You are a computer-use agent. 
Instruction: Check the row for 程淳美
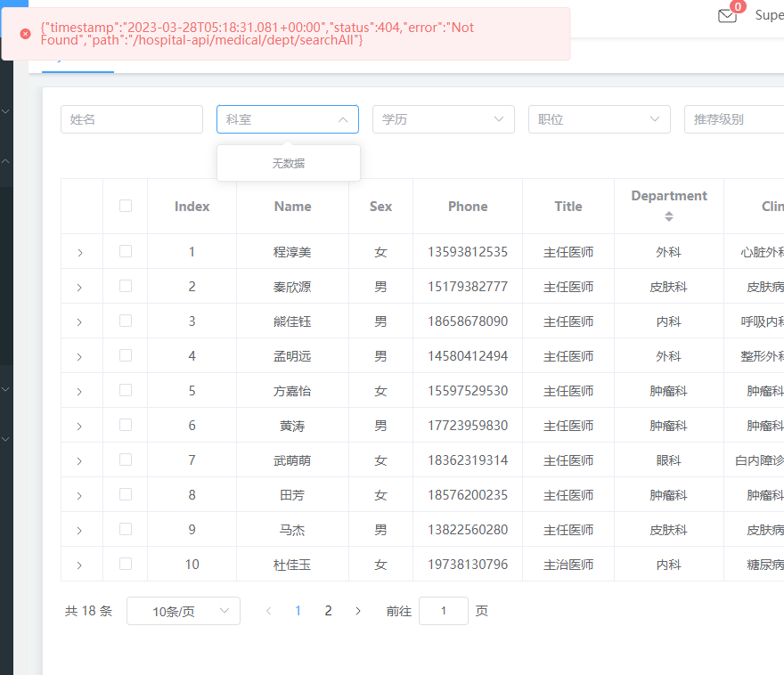click(126, 251)
